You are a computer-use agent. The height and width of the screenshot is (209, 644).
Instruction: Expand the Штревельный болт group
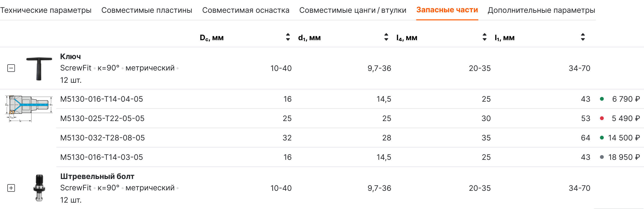pos(11,188)
